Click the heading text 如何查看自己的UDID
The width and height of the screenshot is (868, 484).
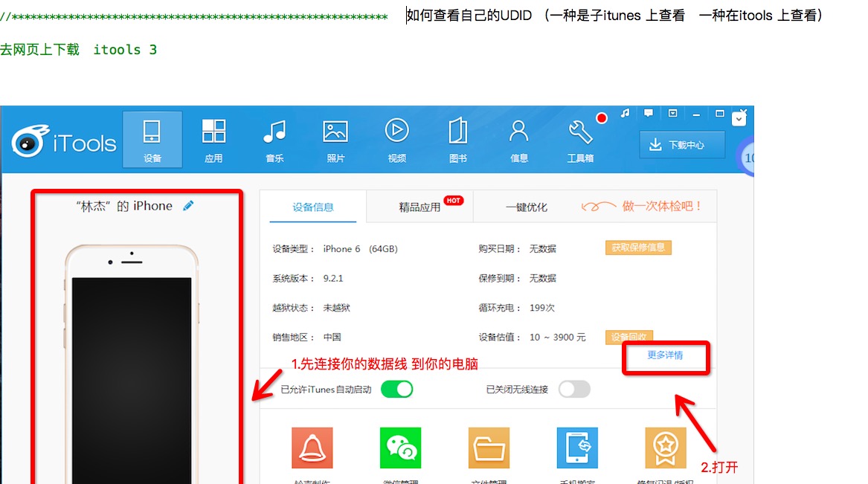[469, 16]
